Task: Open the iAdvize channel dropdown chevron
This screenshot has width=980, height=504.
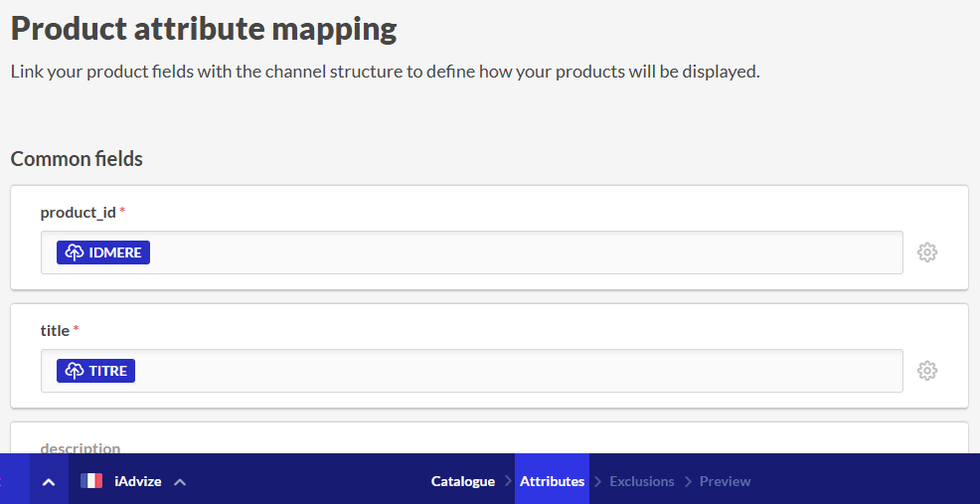Action: 180,482
